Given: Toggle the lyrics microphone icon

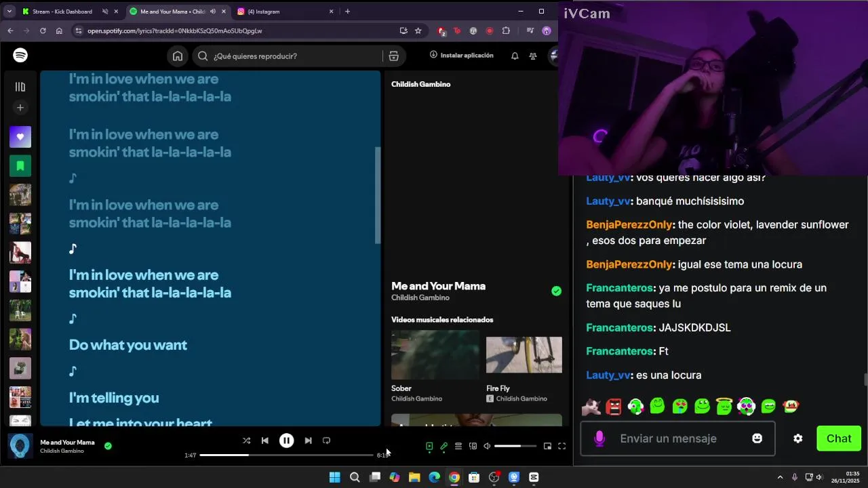Looking at the screenshot, I should (443, 446).
